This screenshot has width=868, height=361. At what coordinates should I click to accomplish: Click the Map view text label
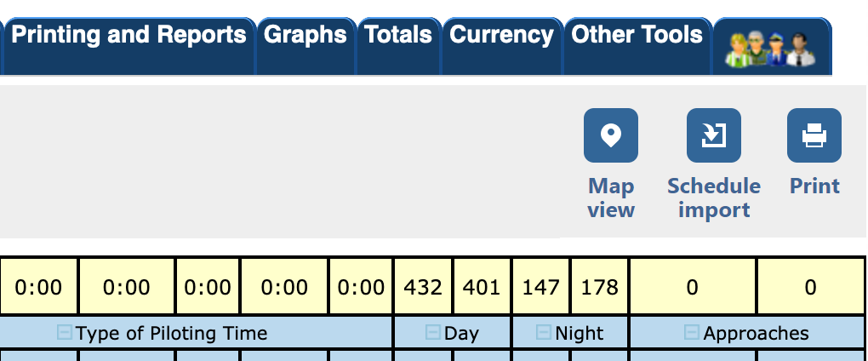tap(611, 198)
